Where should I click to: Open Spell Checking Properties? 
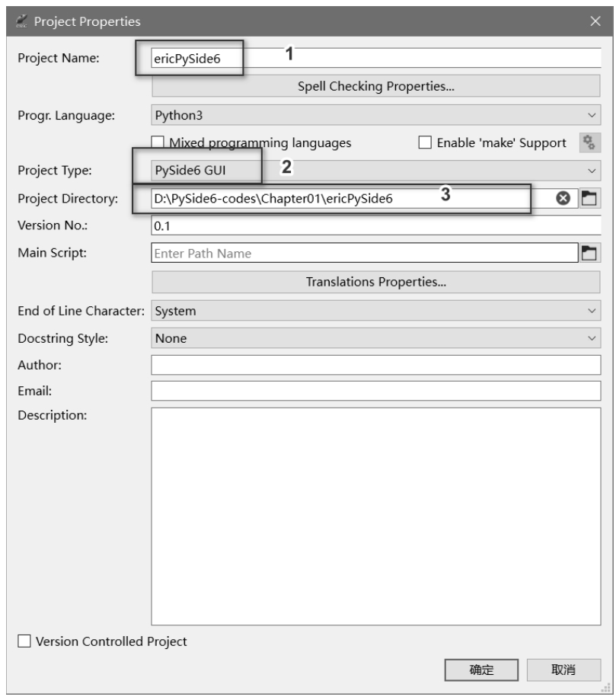tap(375, 86)
